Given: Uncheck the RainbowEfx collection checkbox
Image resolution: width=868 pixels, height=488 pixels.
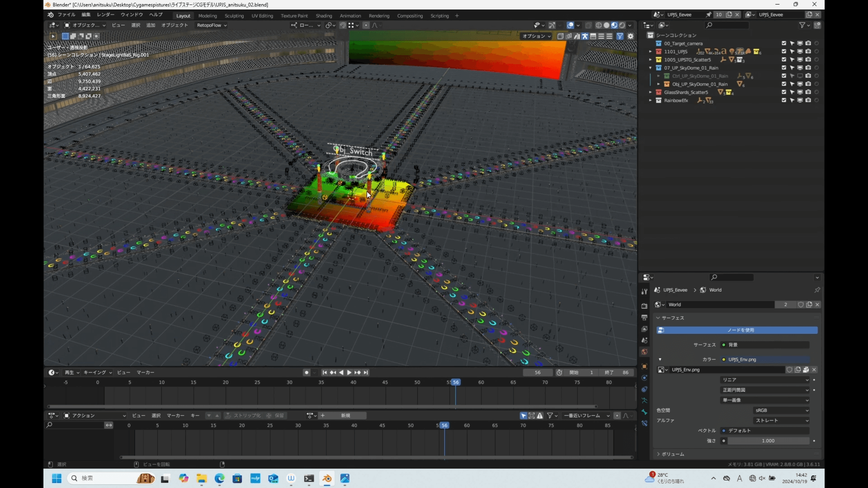Looking at the screenshot, I should pos(784,100).
